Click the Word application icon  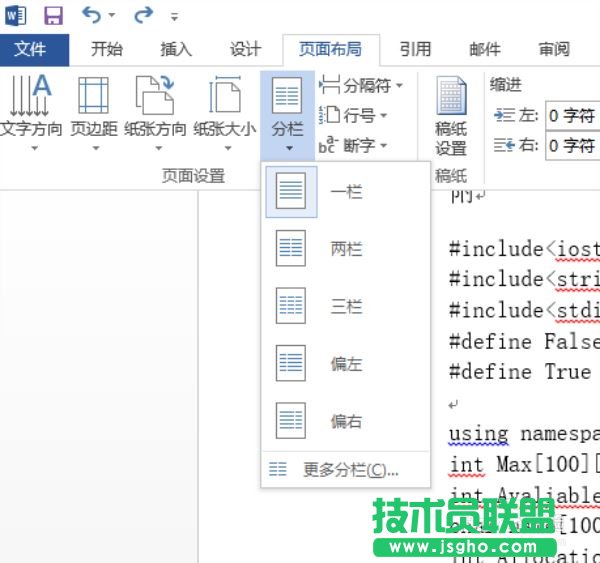pos(16,16)
